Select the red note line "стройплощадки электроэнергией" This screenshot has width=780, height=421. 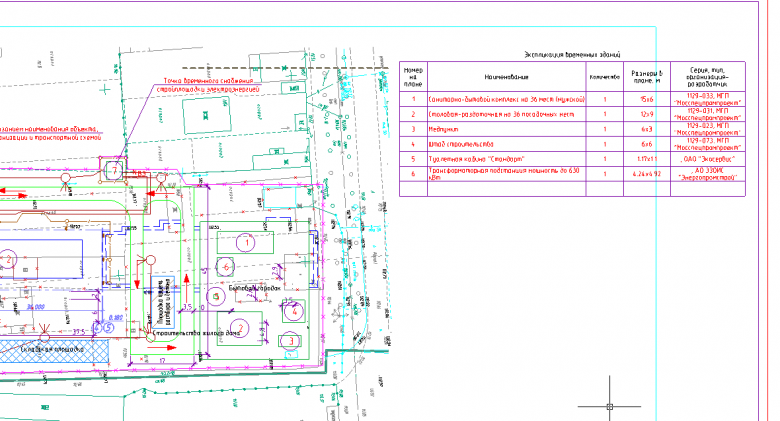[208, 89]
